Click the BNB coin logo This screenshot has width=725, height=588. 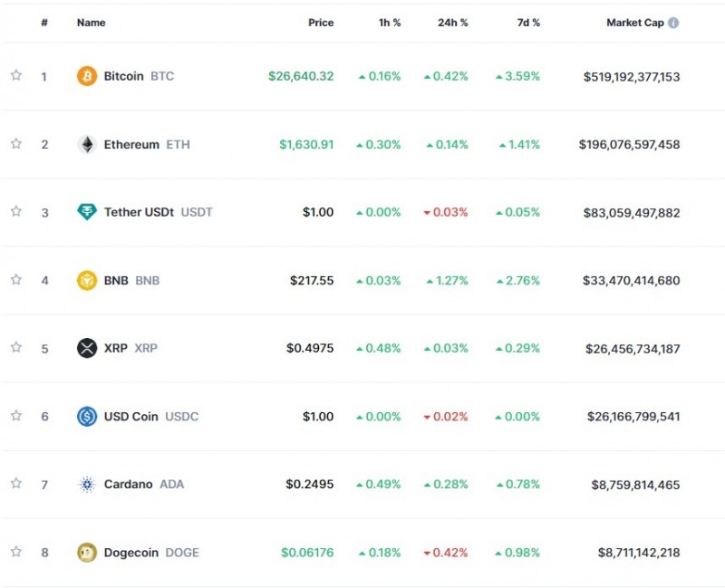click(x=87, y=280)
